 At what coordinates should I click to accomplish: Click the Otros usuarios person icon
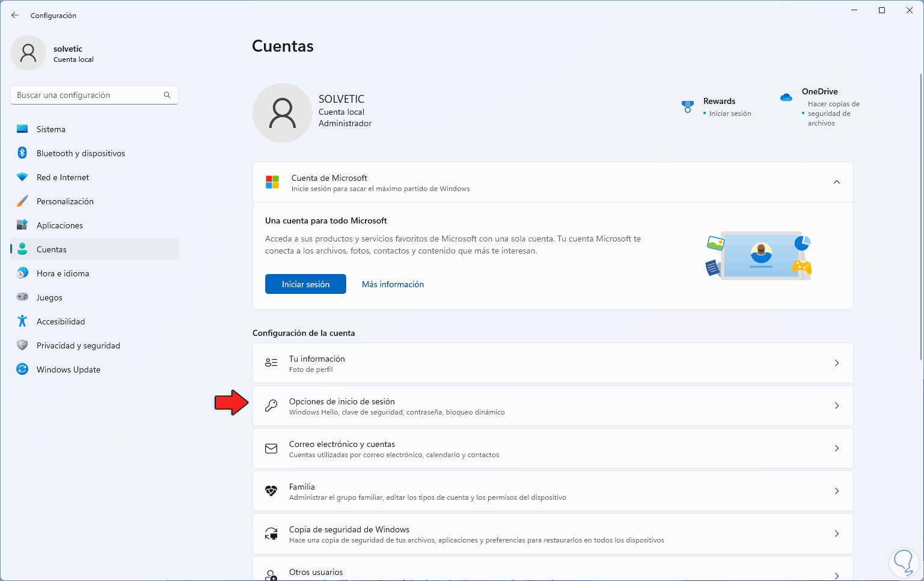(x=271, y=575)
